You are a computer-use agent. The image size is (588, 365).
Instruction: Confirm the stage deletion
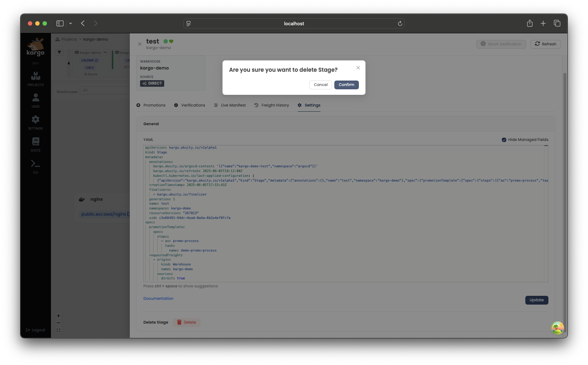point(346,85)
